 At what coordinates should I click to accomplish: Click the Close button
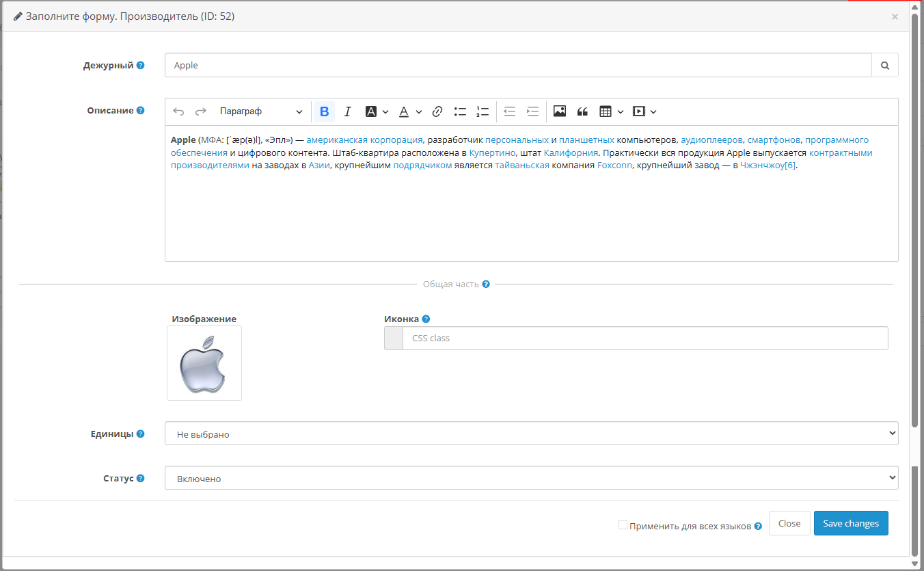[x=789, y=523]
